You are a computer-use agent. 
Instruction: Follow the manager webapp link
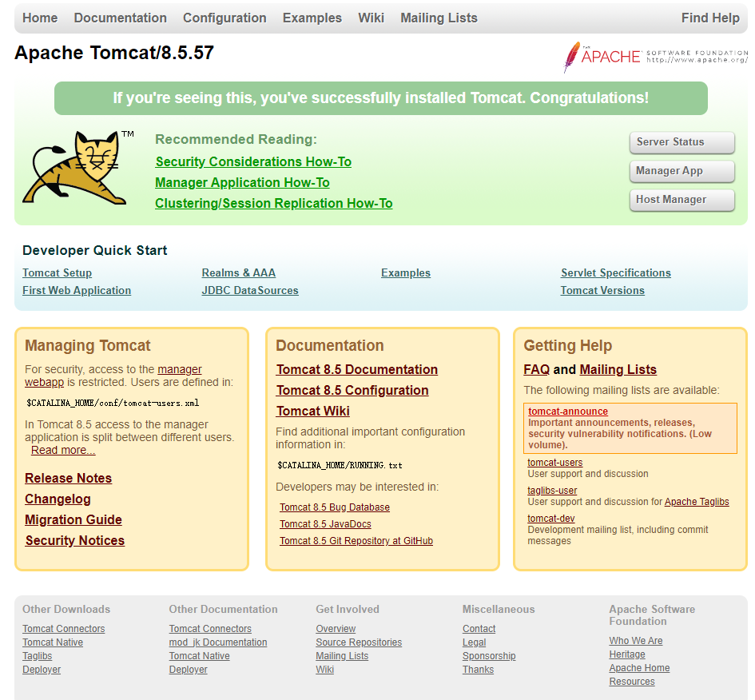179,369
